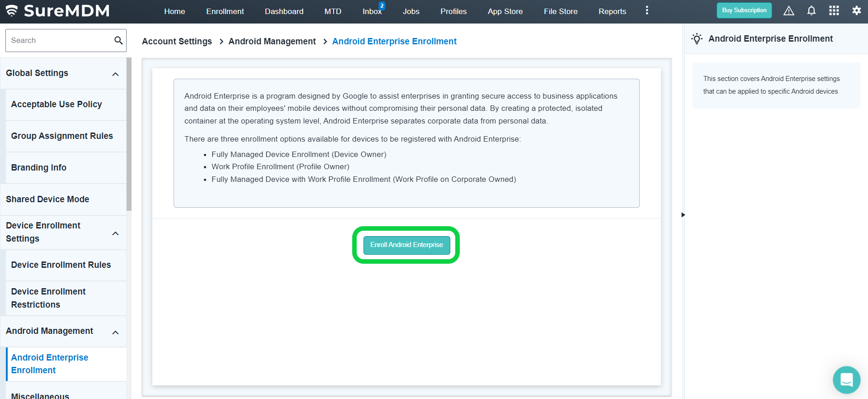
Task: Click the search magnifier icon
Action: (118, 40)
